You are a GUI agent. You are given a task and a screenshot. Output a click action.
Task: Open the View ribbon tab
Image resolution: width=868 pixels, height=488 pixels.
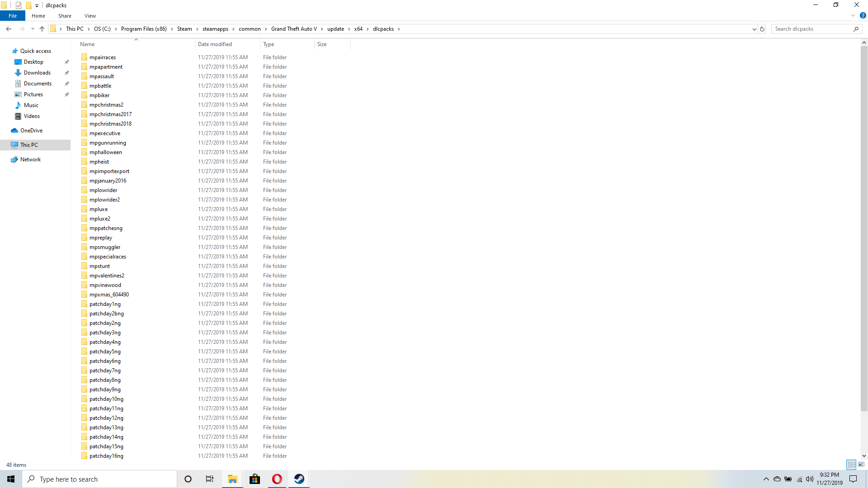pyautogui.click(x=90, y=16)
